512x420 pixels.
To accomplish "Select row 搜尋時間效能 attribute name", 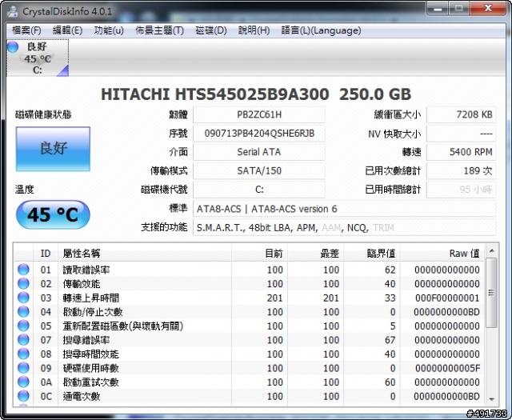I will [x=90, y=354].
